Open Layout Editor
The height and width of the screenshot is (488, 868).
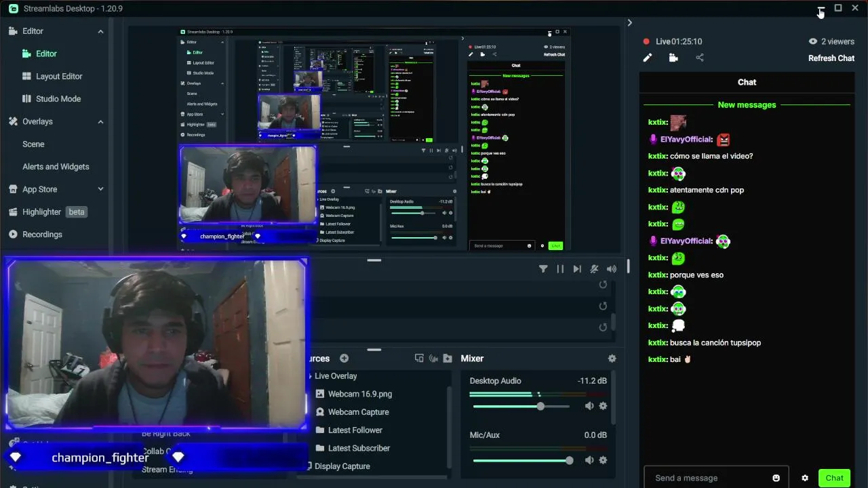59,77
